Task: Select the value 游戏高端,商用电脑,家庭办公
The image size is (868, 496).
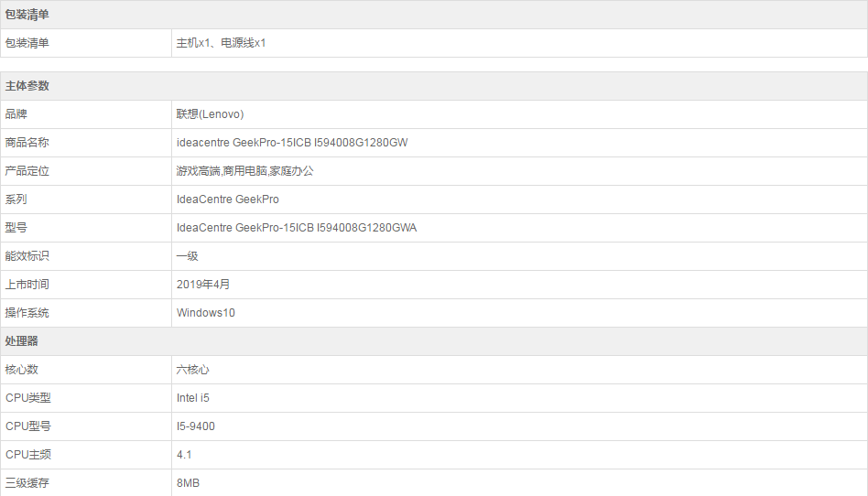Action: coord(244,171)
